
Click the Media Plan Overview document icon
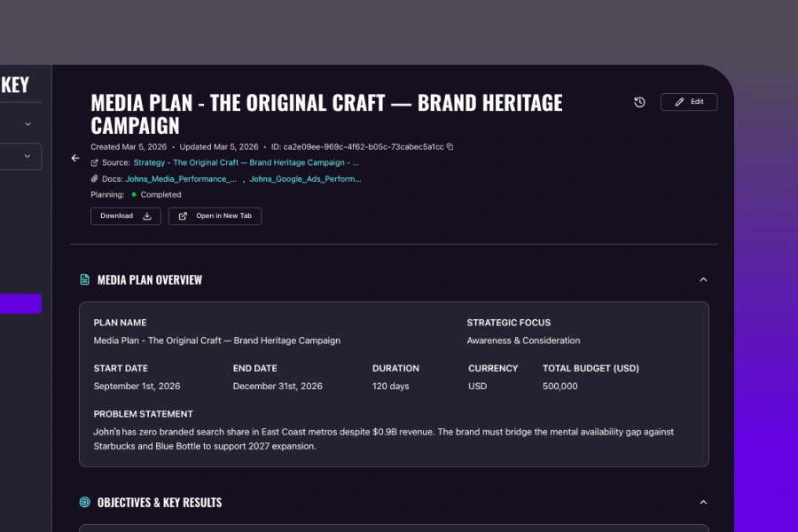[x=83, y=278]
